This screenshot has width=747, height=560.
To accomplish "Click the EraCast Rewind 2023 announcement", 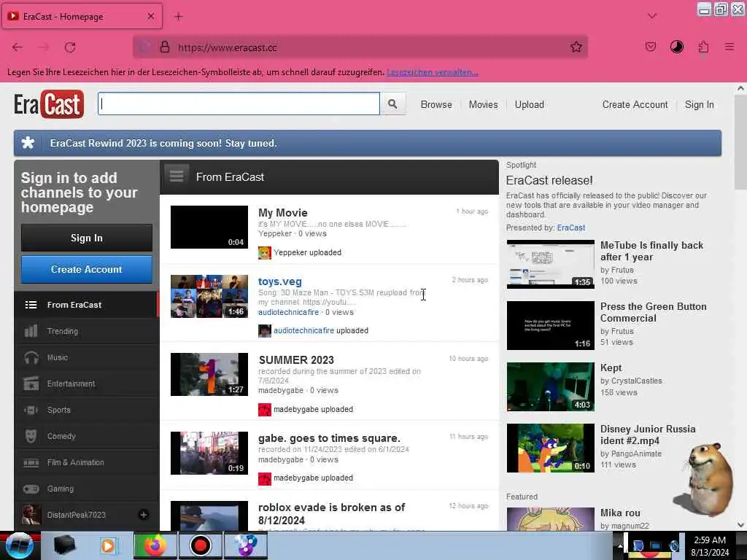I will tap(368, 143).
